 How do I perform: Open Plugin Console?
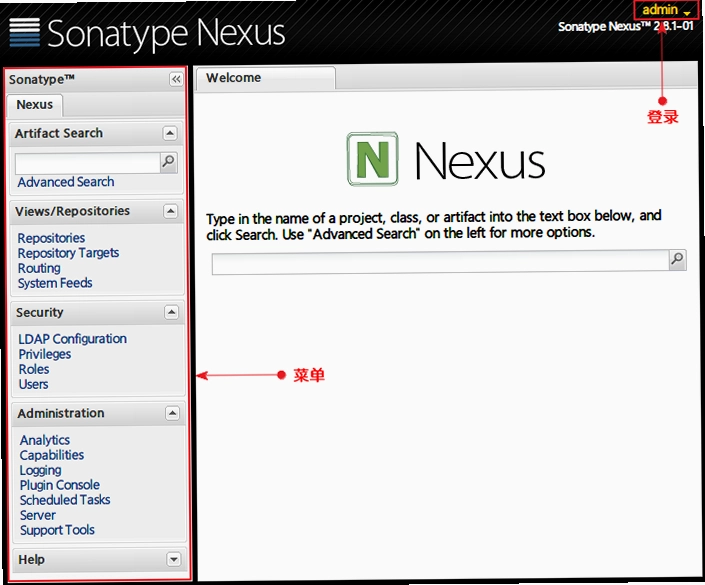click(60, 485)
